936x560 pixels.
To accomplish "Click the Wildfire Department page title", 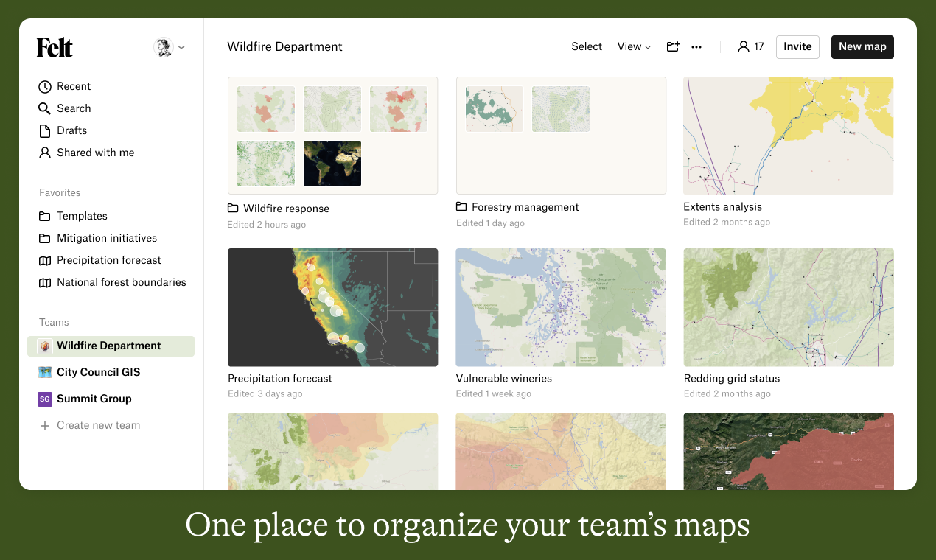I will [x=284, y=47].
